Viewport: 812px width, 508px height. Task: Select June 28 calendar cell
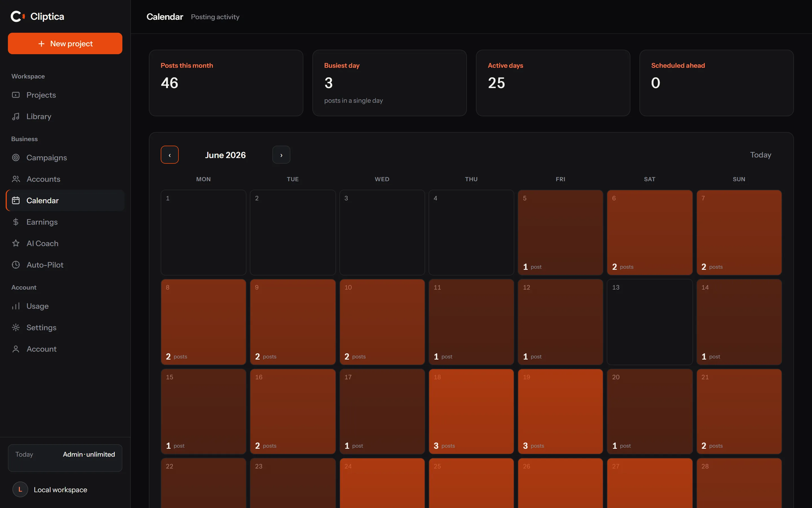point(739,483)
